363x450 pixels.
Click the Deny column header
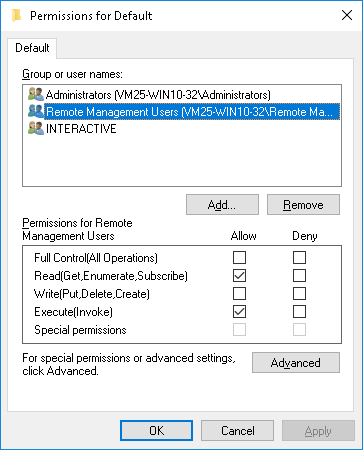tap(305, 236)
